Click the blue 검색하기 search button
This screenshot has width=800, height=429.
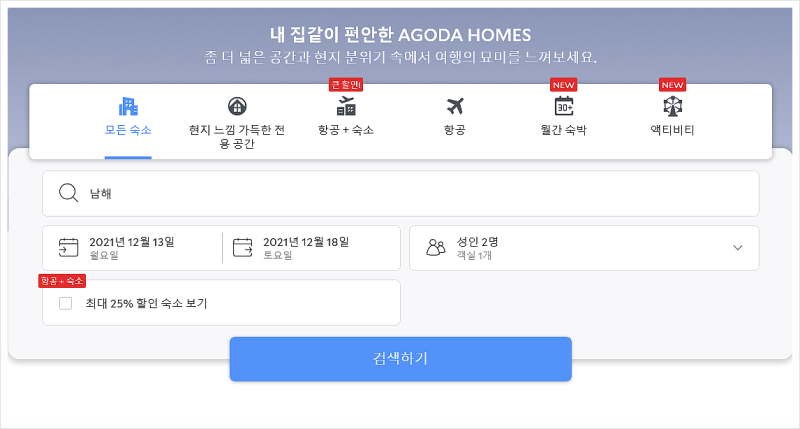401,359
